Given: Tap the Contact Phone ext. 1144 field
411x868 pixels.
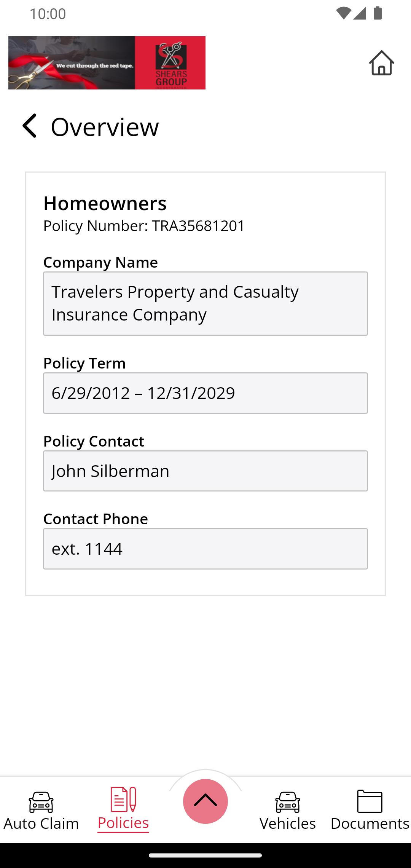Looking at the screenshot, I should click(205, 549).
